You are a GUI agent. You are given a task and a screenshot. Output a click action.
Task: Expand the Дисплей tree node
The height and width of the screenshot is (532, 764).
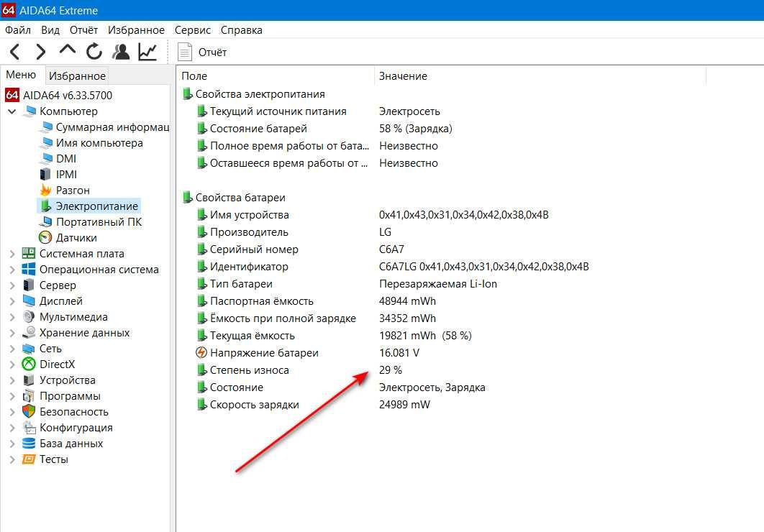click(12, 301)
